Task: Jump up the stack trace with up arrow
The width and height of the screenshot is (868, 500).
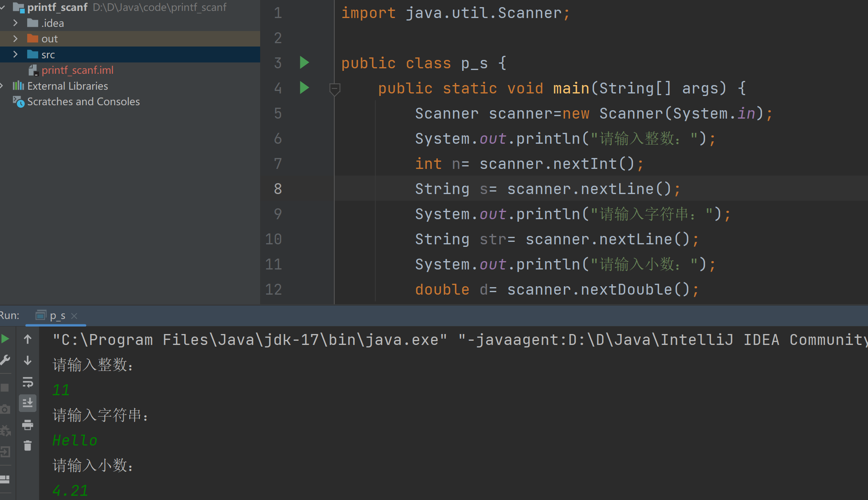Action: click(x=28, y=339)
